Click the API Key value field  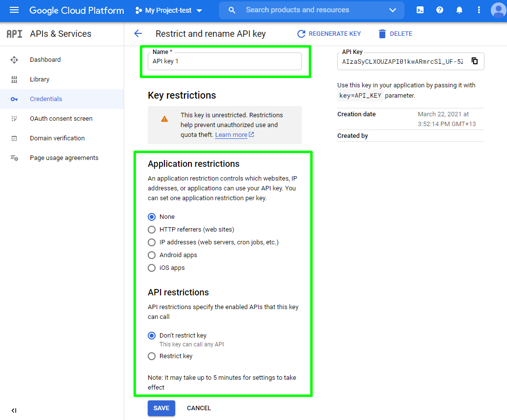(x=402, y=61)
